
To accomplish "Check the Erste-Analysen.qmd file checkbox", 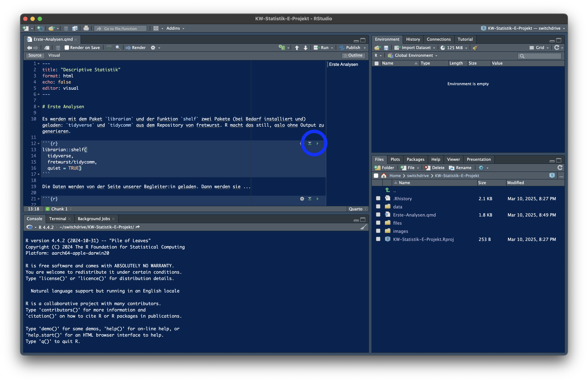I will coord(378,215).
